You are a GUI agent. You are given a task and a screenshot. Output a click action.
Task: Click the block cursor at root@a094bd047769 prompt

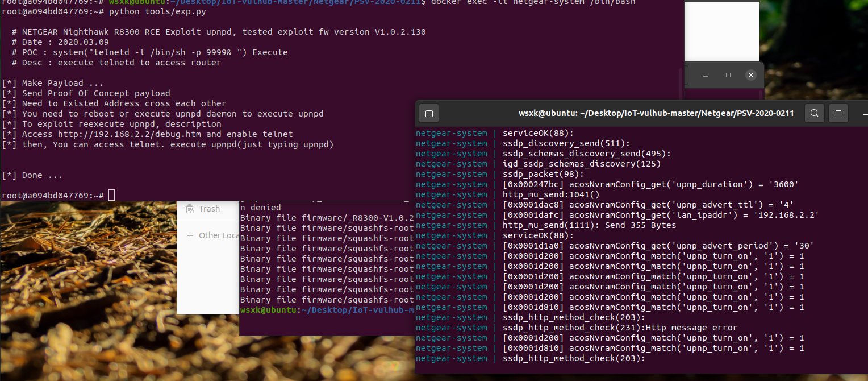click(x=111, y=196)
